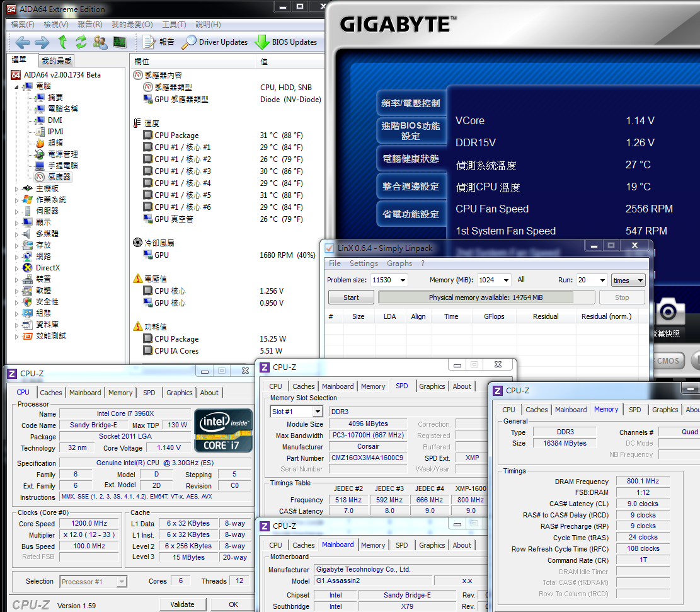Select DMI item in AIDA64 tree
Viewport: 700px width, 612px height.
coord(54,120)
